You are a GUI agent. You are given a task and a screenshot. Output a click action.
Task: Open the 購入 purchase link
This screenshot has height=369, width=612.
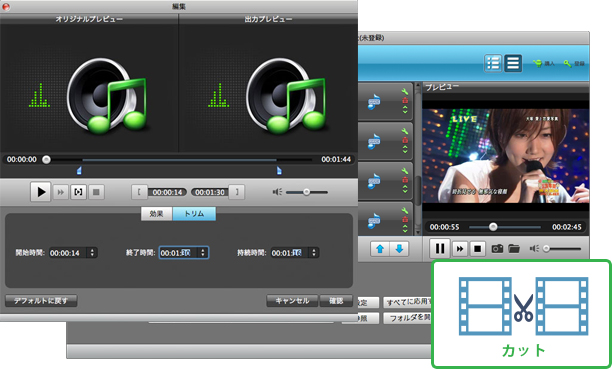pyautogui.click(x=544, y=63)
